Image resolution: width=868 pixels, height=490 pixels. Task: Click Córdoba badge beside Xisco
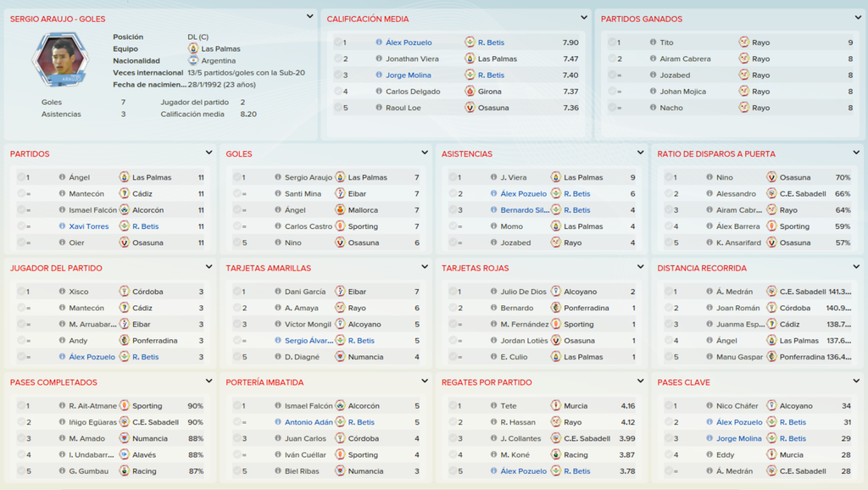pyautogui.click(x=124, y=292)
